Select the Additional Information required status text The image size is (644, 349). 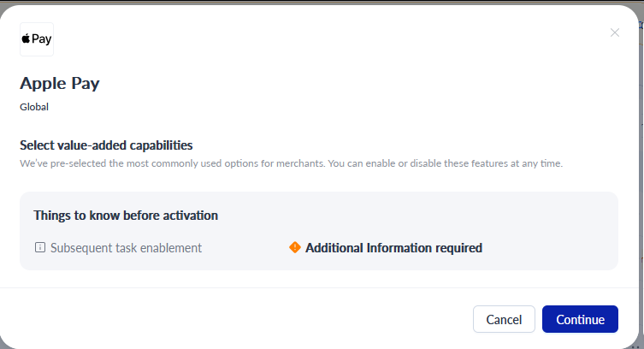(393, 248)
